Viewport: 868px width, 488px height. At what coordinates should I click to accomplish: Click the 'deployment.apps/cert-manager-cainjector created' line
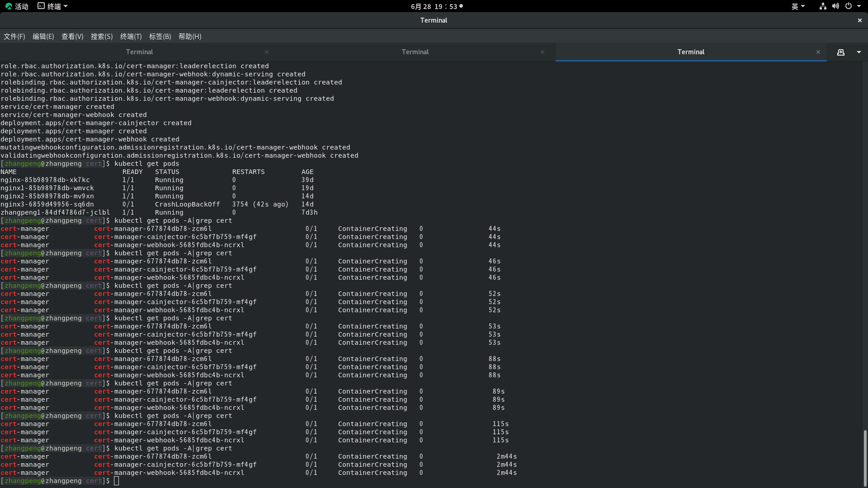click(96, 123)
